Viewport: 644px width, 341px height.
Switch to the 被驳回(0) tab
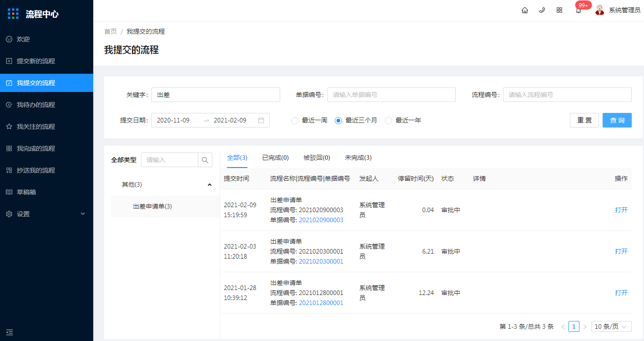[x=317, y=158]
